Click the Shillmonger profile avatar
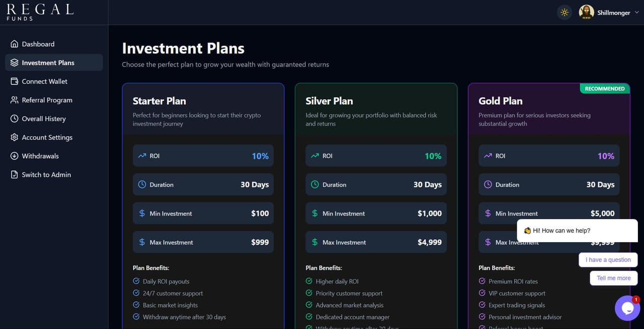The height and width of the screenshot is (329, 644). click(x=586, y=12)
